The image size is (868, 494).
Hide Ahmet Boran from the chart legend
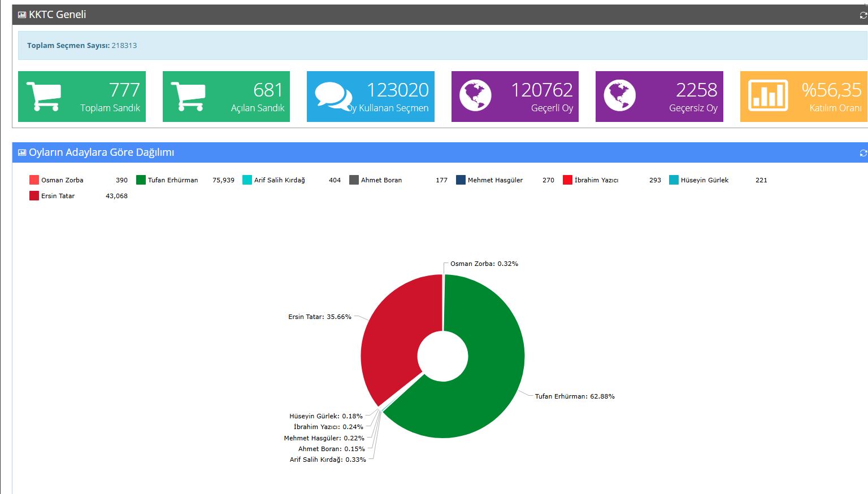click(x=381, y=180)
